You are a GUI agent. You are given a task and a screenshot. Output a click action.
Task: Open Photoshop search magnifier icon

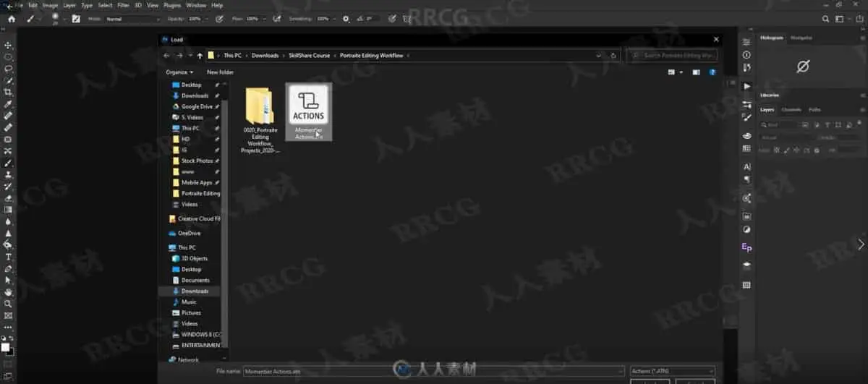(826, 19)
